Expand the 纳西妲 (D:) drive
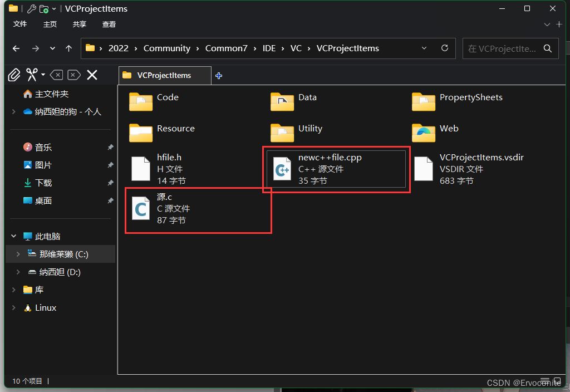Image resolution: width=570 pixels, height=392 pixels. click(18, 272)
